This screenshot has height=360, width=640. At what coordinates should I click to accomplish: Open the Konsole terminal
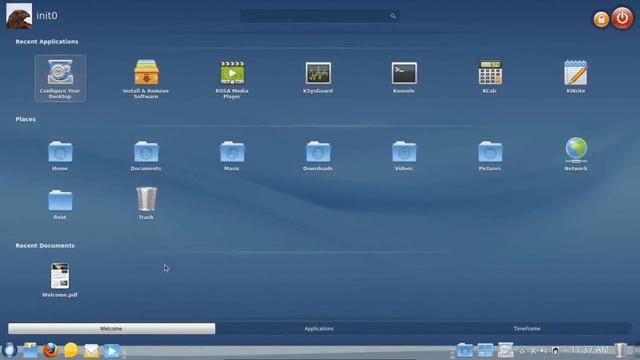[404, 76]
